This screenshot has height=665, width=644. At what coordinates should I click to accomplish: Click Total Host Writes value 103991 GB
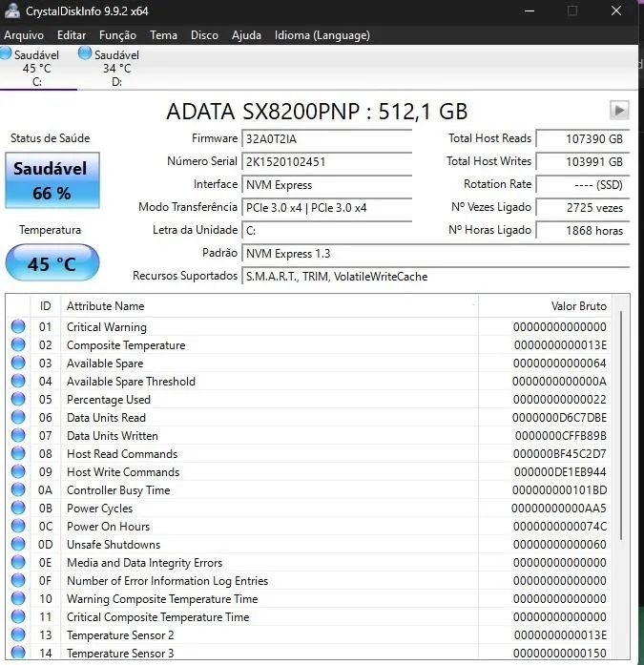tap(583, 161)
